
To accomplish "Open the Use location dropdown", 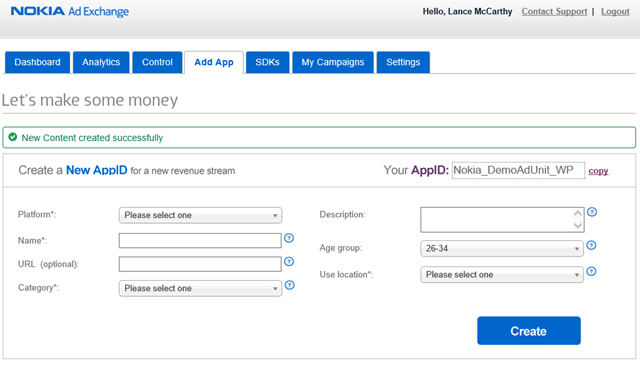I will point(502,275).
